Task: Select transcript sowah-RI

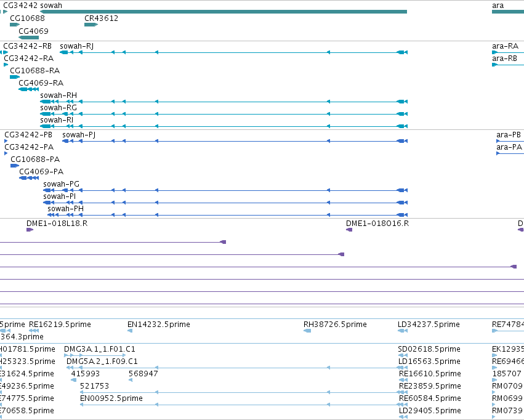Action: click(224, 126)
